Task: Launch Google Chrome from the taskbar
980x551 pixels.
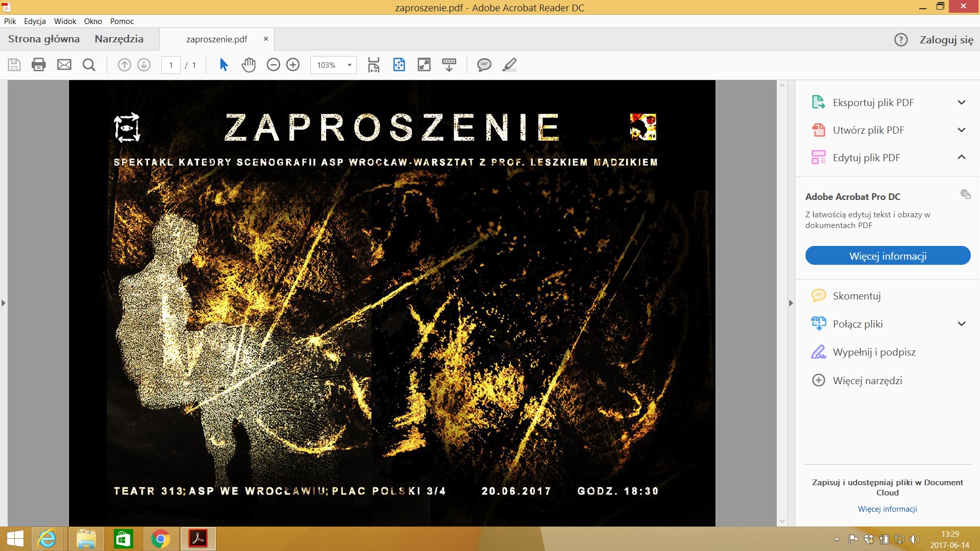Action: (x=160, y=539)
